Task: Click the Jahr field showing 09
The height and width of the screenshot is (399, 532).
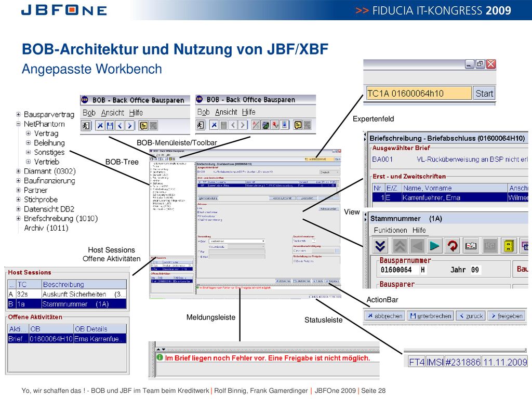Action: (475, 270)
